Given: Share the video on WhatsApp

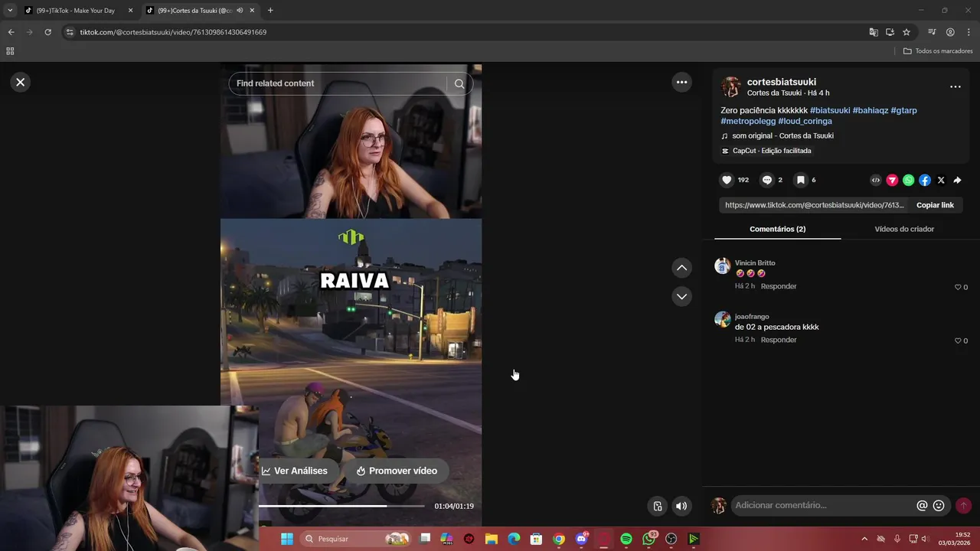Looking at the screenshot, I should pos(908,181).
